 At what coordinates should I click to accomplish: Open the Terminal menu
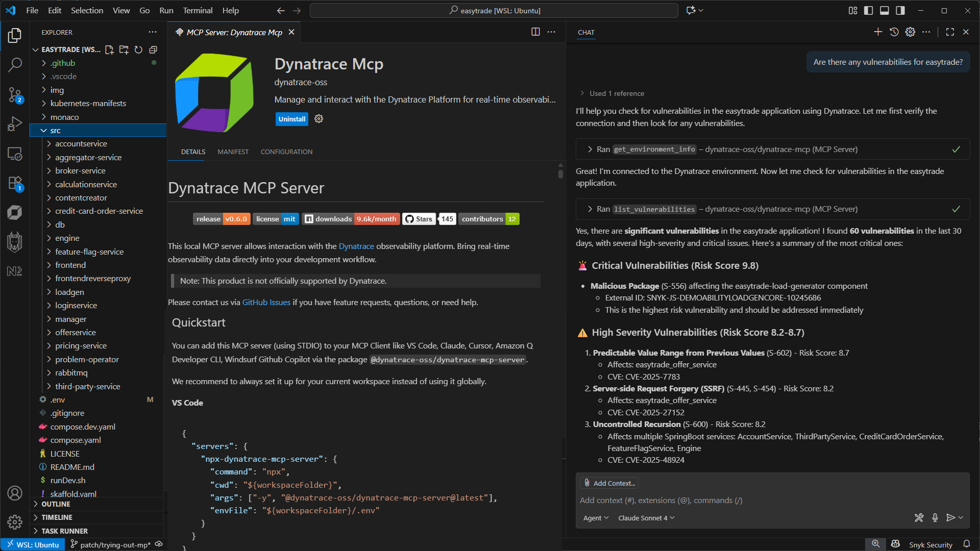point(197,10)
